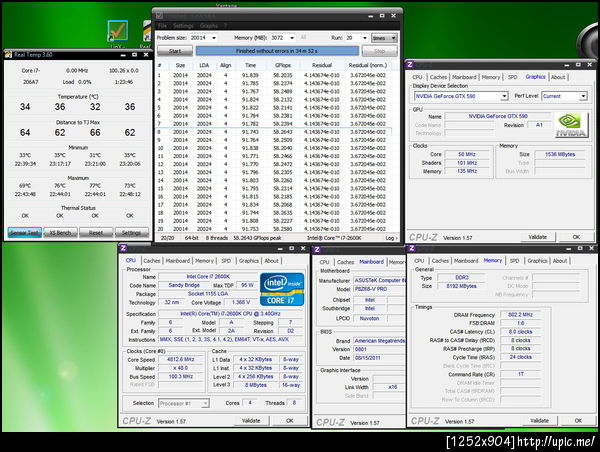Click OK in CPU-Z Graphics window
The image size is (600, 452).
576,237
